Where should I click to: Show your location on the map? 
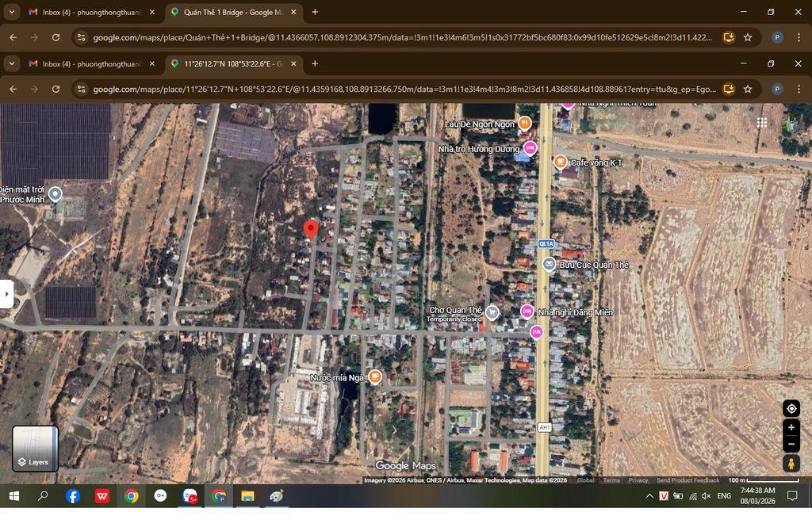click(791, 408)
